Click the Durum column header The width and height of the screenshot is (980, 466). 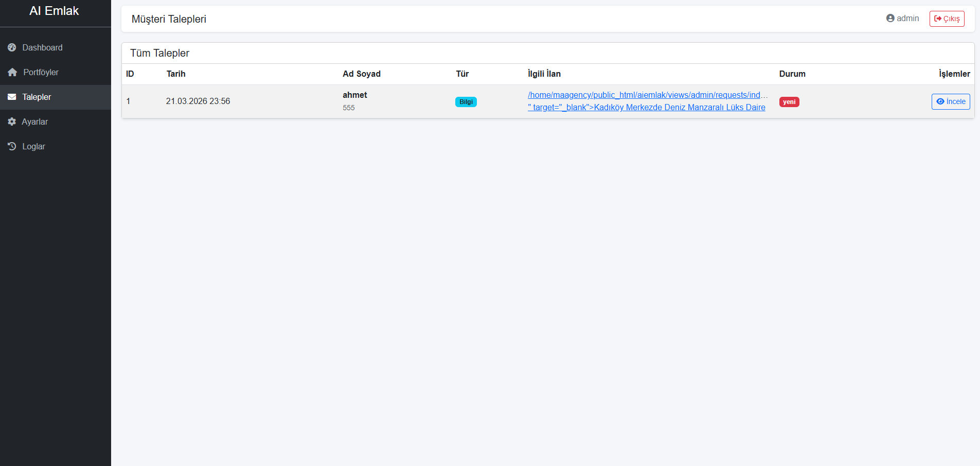(x=792, y=74)
